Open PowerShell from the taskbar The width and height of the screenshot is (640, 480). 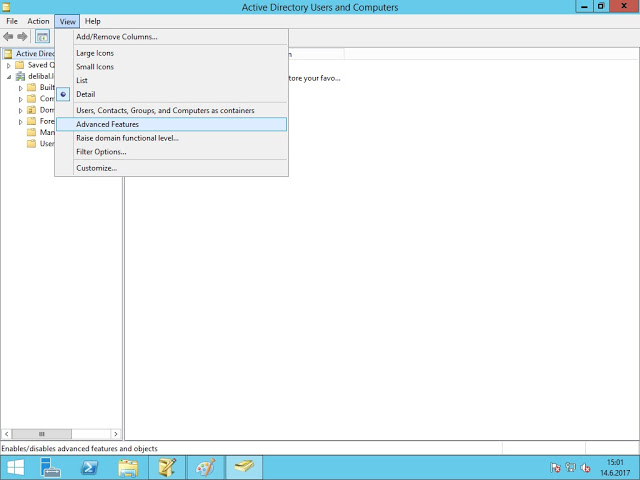click(90, 467)
